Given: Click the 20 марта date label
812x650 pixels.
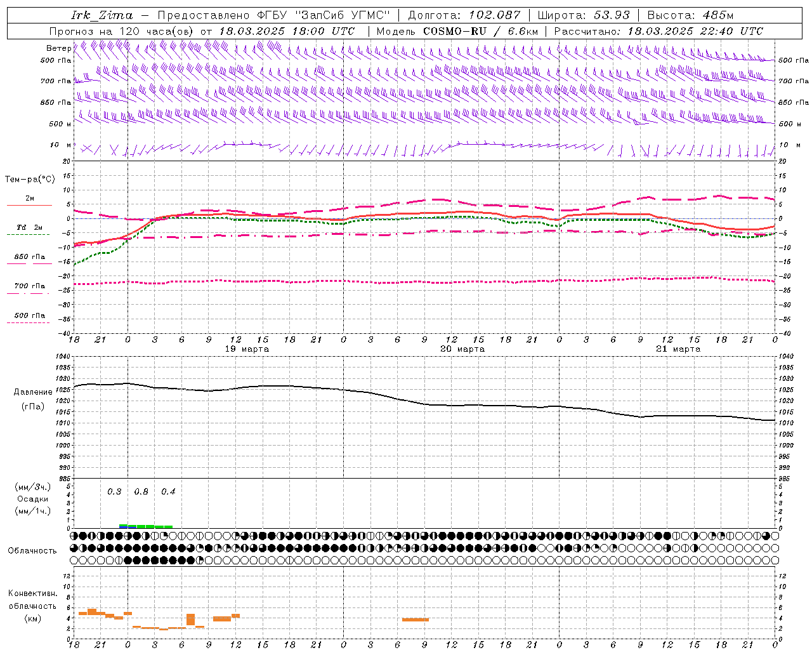Looking at the screenshot, I should click(x=462, y=349).
